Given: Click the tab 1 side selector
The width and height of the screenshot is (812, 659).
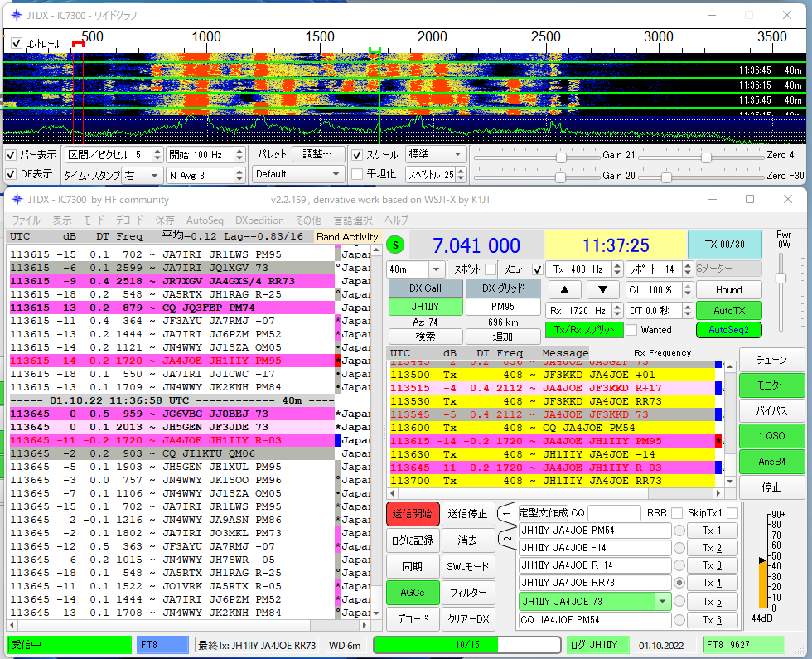Looking at the screenshot, I should [507, 514].
